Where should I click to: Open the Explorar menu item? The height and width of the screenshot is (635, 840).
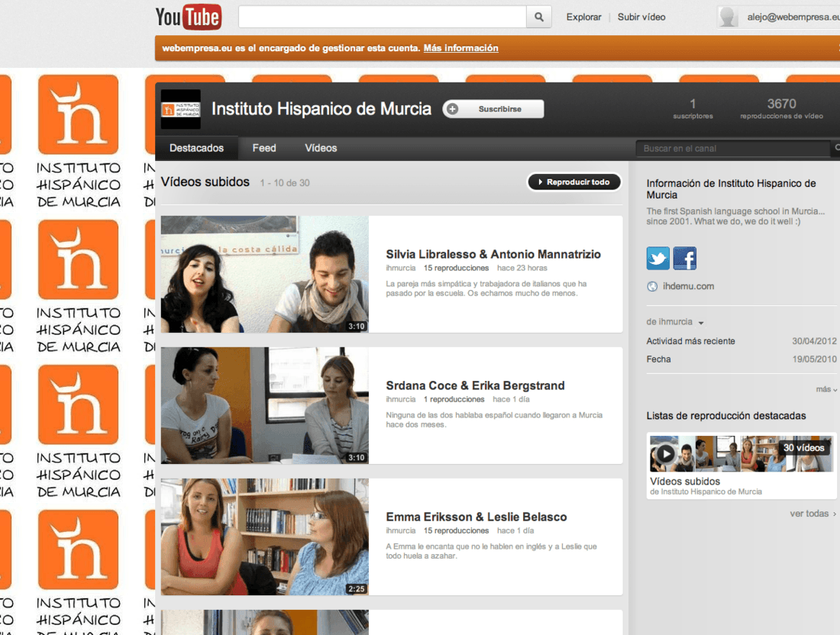584,17
